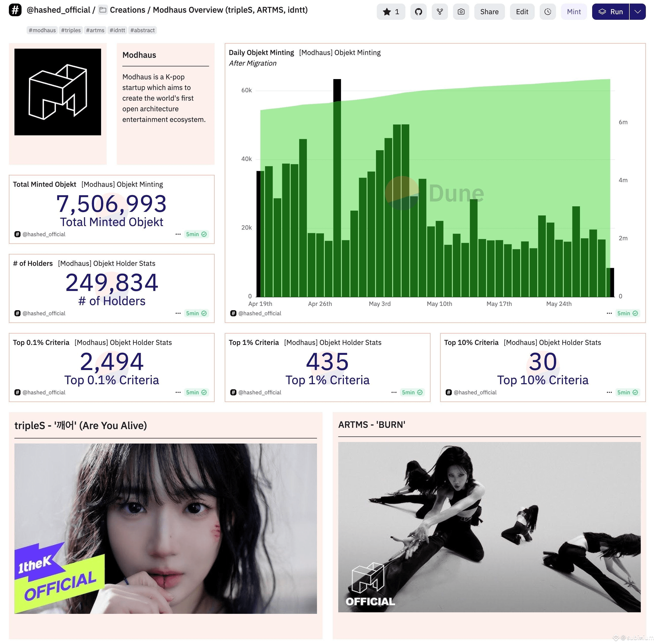Open the three-dot menu on # of Holders

[178, 313]
